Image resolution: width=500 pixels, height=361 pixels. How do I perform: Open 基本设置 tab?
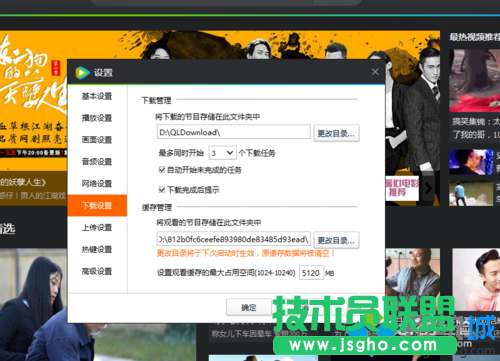pos(97,96)
